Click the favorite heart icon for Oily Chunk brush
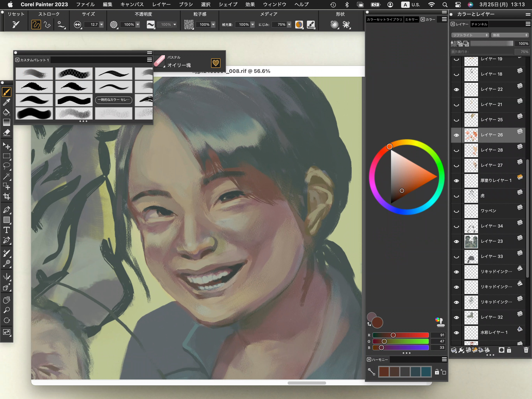Image resolution: width=532 pixels, height=399 pixels. click(x=216, y=63)
